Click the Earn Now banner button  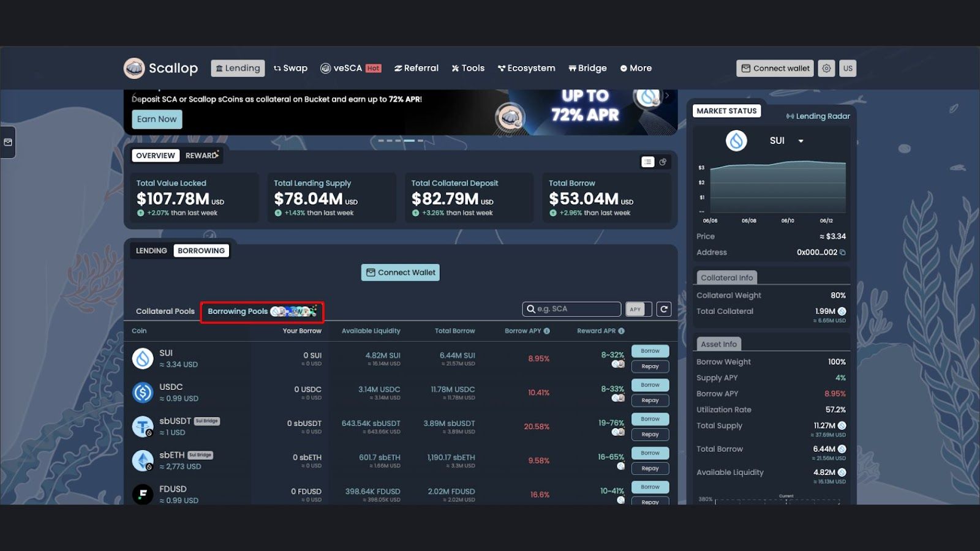[157, 119]
